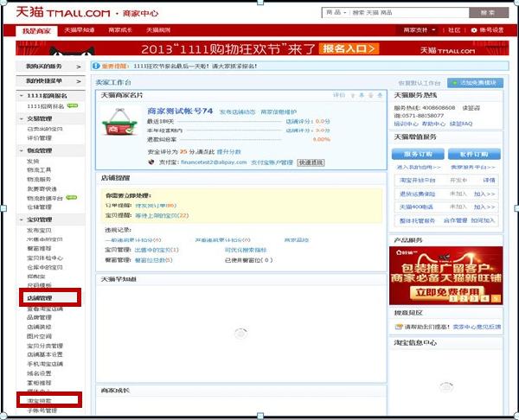Expand 我购买的服务 menu arrow
The image size is (519, 420).
[x=79, y=67]
